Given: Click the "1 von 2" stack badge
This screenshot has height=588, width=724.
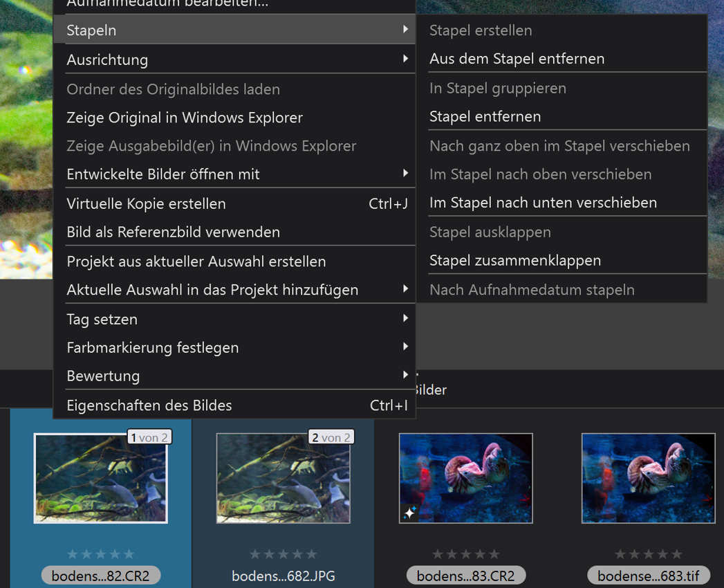Looking at the screenshot, I should tap(149, 437).
